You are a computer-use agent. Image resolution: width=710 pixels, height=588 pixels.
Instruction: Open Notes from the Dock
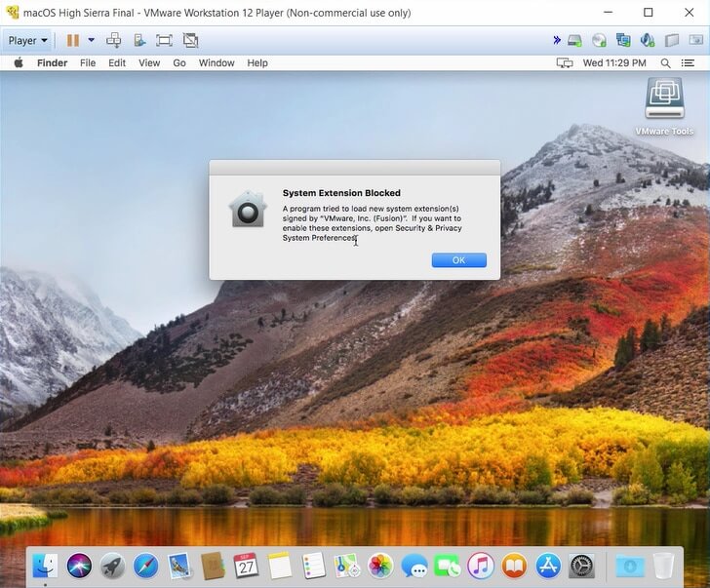280,566
